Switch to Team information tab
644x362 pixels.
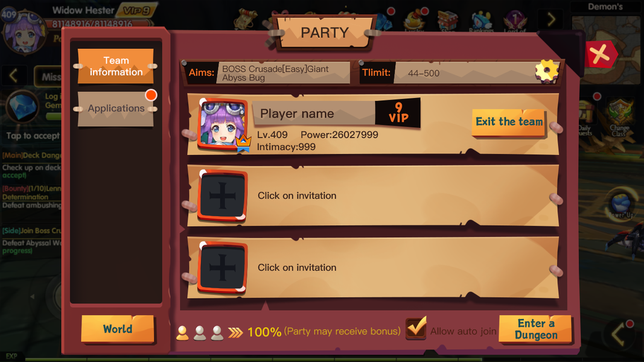click(x=116, y=66)
